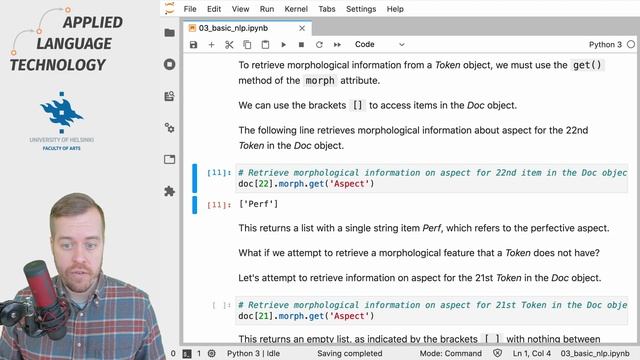
Task: Save the notebook with the floppy disk icon
Action: 193,44
